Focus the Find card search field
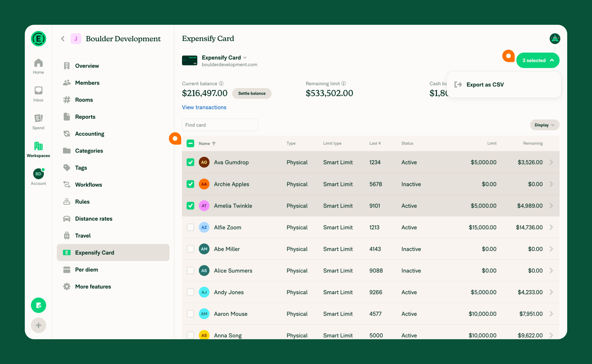The height and width of the screenshot is (364, 592). tap(220, 125)
